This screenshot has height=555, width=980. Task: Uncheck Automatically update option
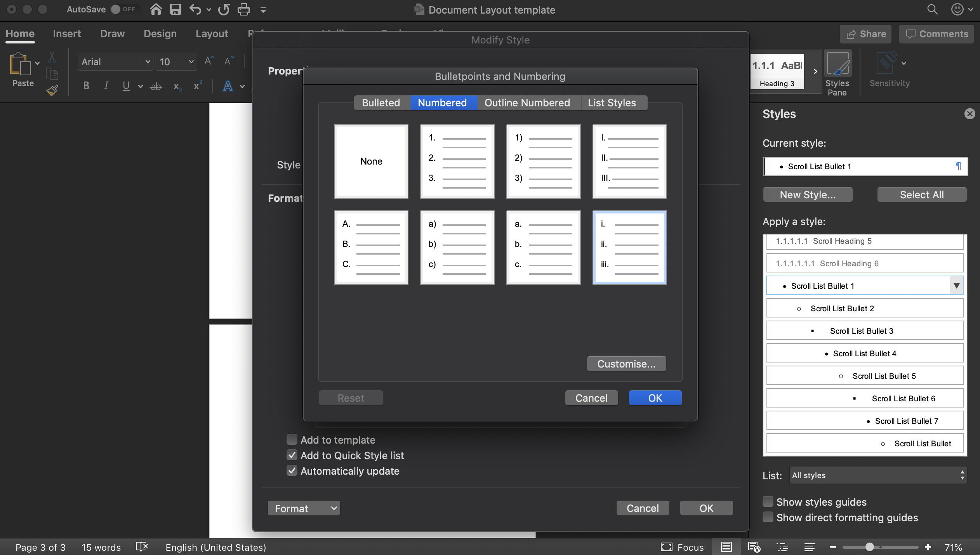(x=292, y=471)
